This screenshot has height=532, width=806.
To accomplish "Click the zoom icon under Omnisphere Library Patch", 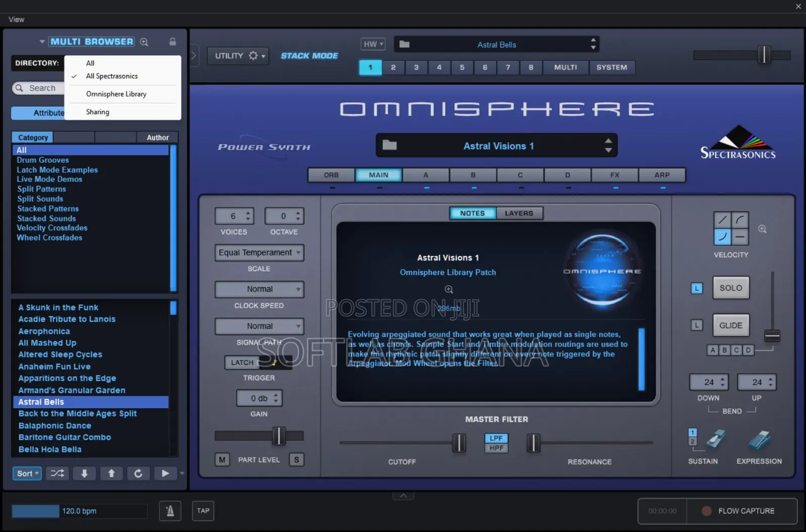I will [x=449, y=289].
